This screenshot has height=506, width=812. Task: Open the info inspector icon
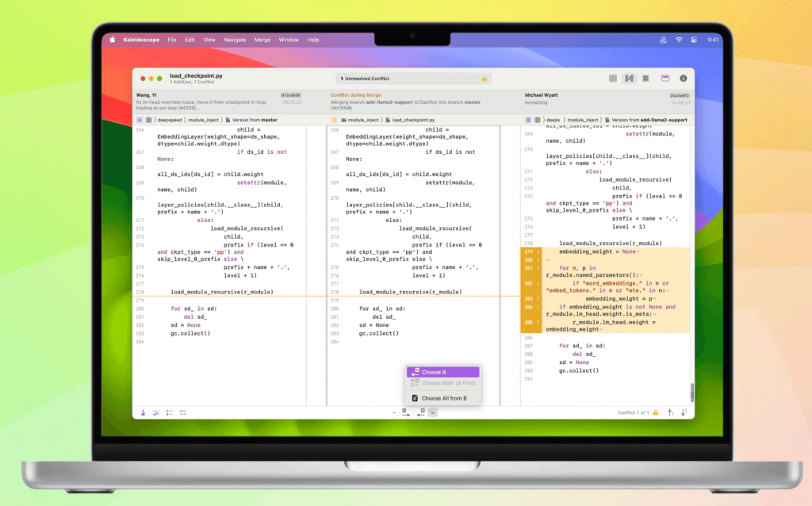[x=684, y=79]
